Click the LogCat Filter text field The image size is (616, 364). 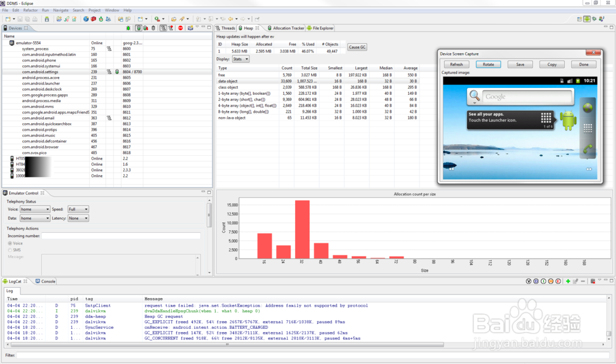(x=313, y=355)
